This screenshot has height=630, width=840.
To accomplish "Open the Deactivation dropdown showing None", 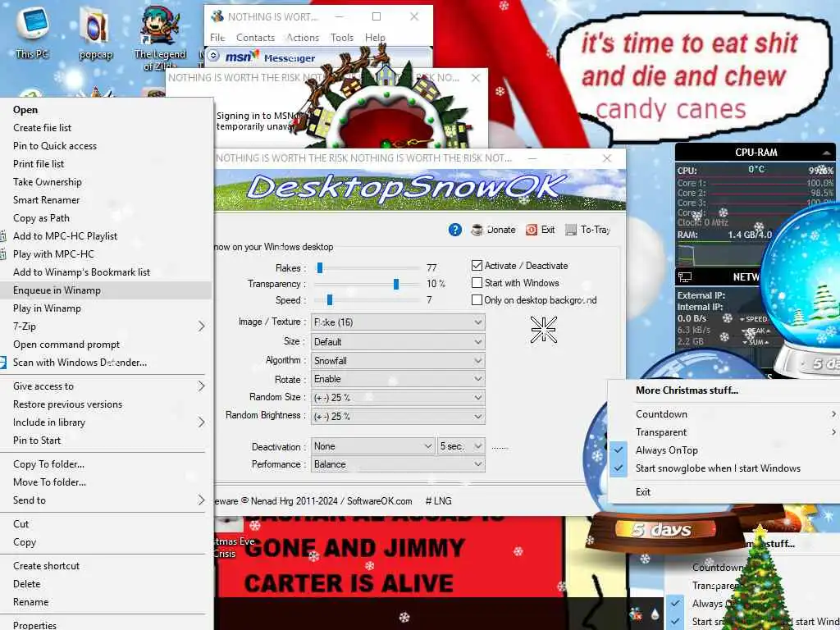I will 373,445.
